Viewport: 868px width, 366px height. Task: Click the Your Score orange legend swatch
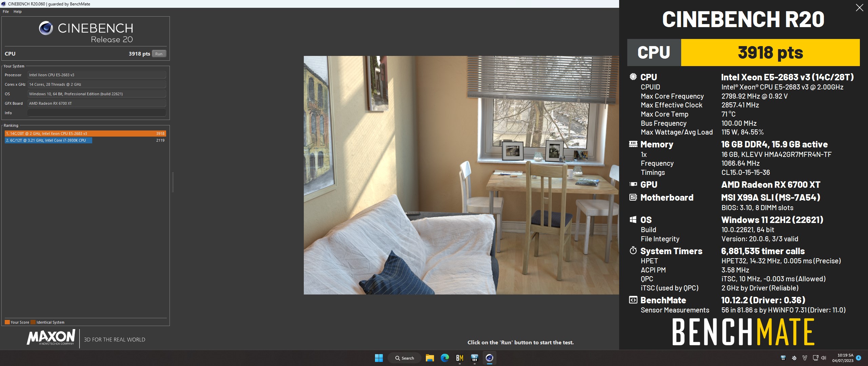7,322
